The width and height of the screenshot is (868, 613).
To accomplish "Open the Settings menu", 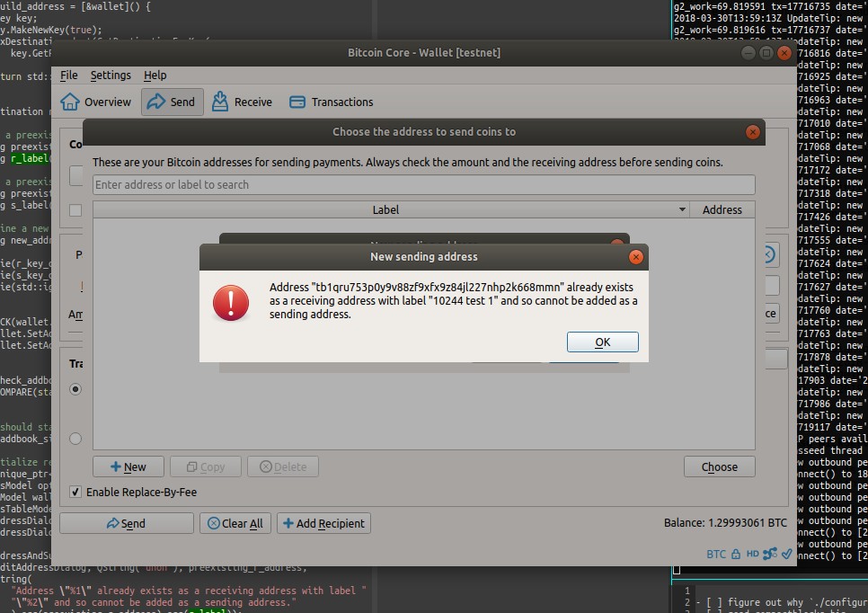I will pos(111,76).
